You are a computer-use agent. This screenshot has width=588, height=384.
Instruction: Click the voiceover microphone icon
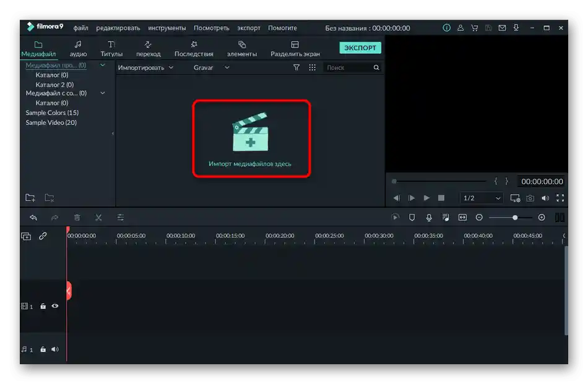(429, 218)
